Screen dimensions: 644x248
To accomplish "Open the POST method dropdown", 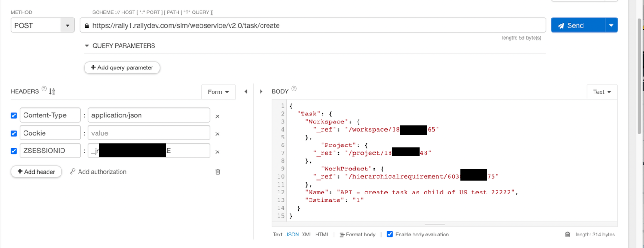I will click(67, 25).
